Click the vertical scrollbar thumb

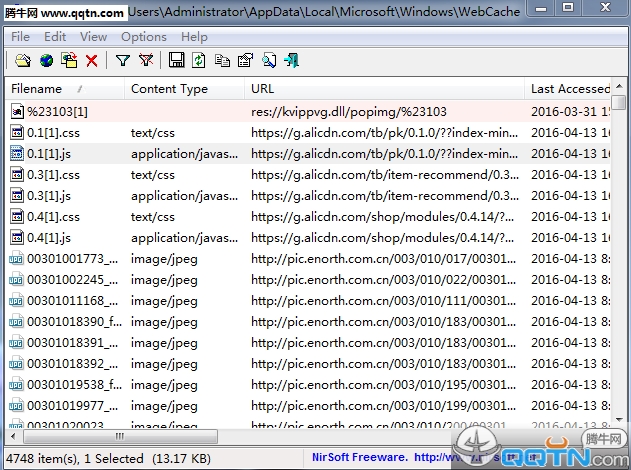[619, 102]
